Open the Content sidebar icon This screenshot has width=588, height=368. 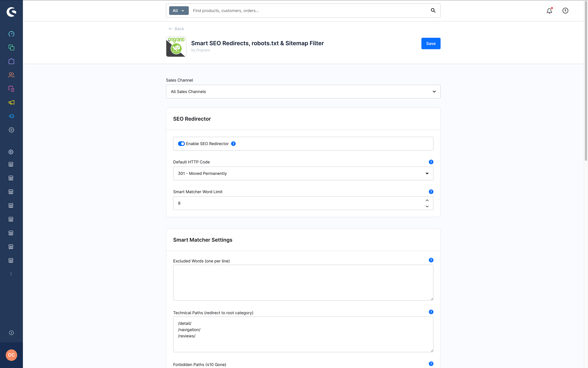pos(11,89)
